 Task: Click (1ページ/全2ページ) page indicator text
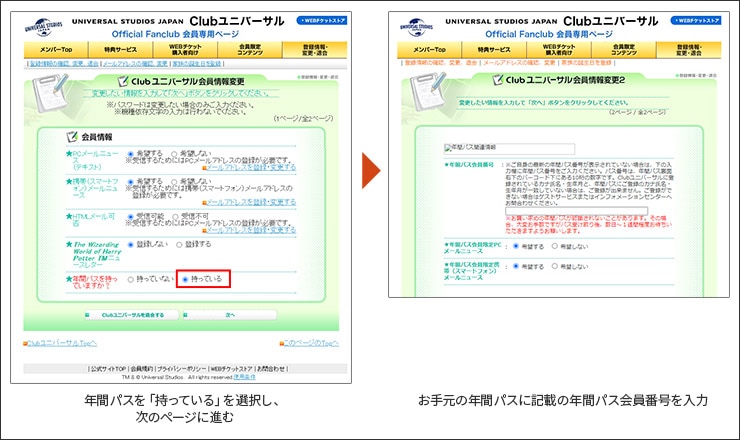303,118
